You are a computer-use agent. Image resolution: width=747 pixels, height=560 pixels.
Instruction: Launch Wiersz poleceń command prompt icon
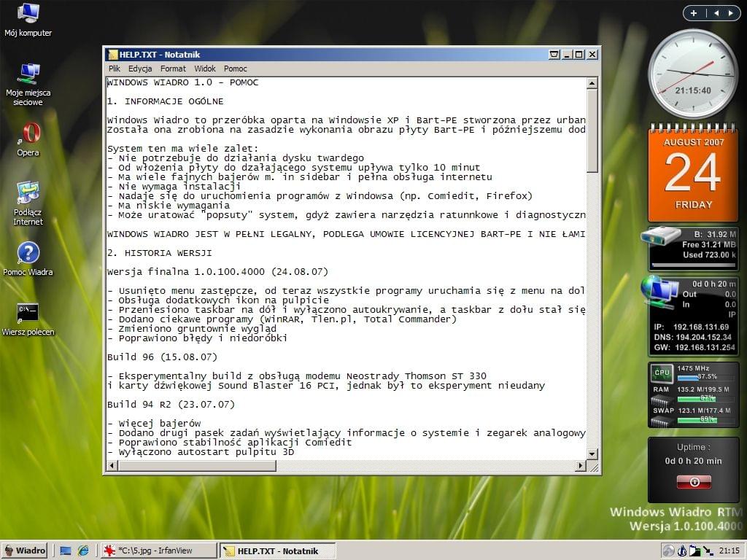point(28,319)
